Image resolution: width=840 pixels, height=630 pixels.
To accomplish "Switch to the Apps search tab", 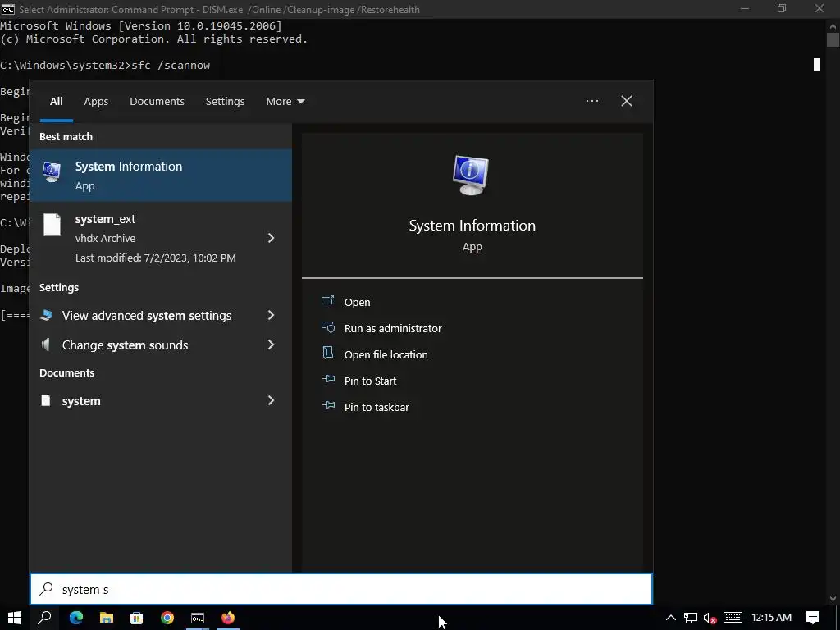I will [x=96, y=101].
